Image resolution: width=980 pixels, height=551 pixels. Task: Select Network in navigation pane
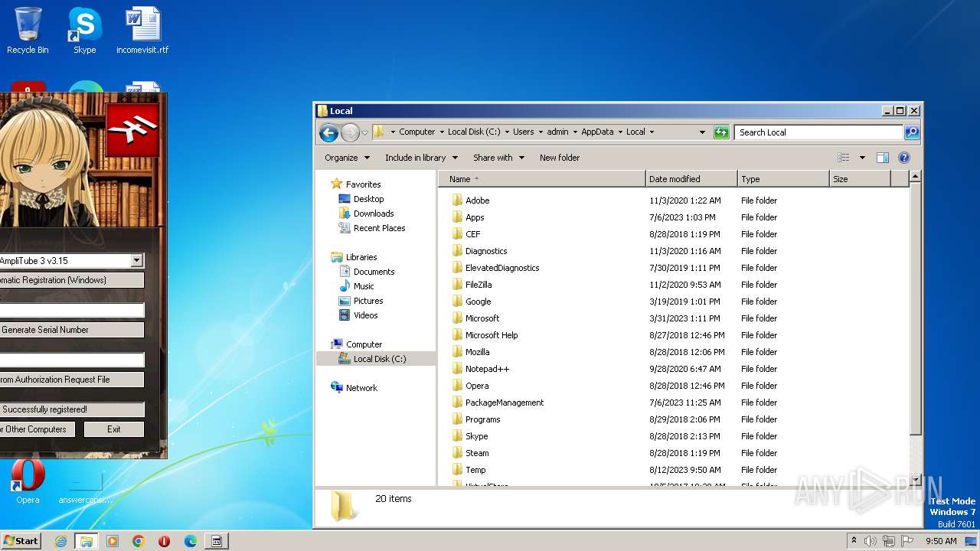tap(361, 388)
